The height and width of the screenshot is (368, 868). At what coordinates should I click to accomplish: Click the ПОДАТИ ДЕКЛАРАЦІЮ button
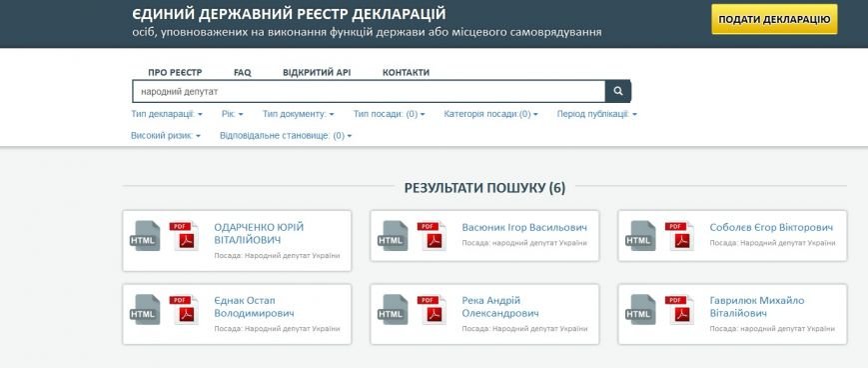[x=774, y=19]
